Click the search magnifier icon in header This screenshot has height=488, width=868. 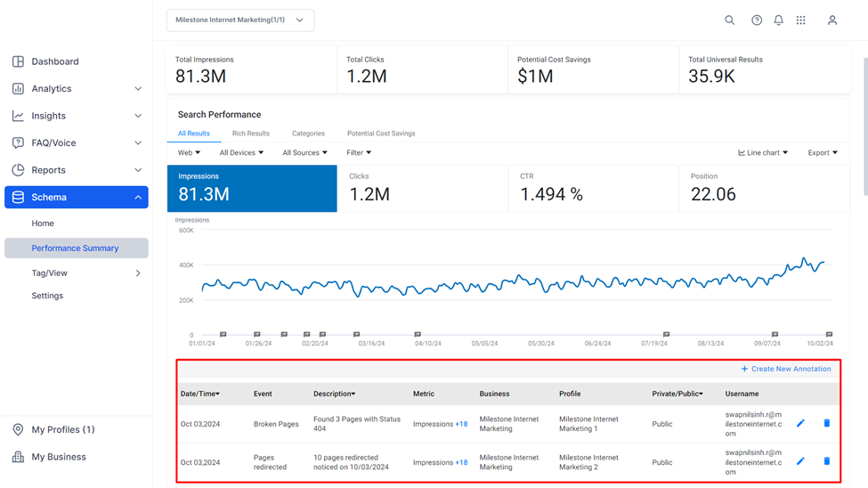pyautogui.click(x=730, y=20)
